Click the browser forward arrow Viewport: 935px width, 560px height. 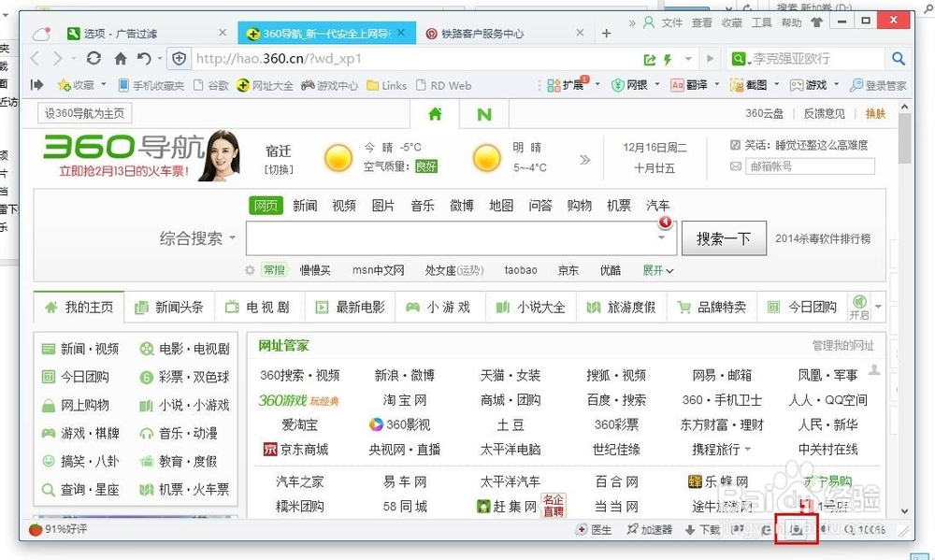click(x=57, y=59)
